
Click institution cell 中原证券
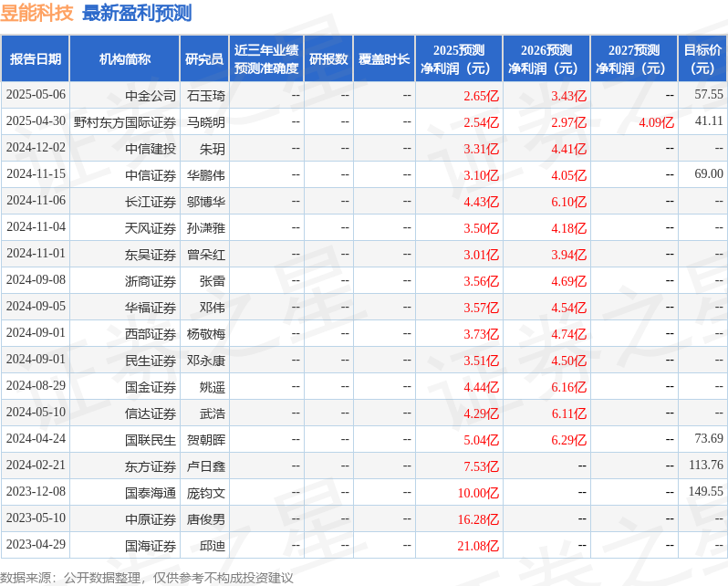coord(151,519)
